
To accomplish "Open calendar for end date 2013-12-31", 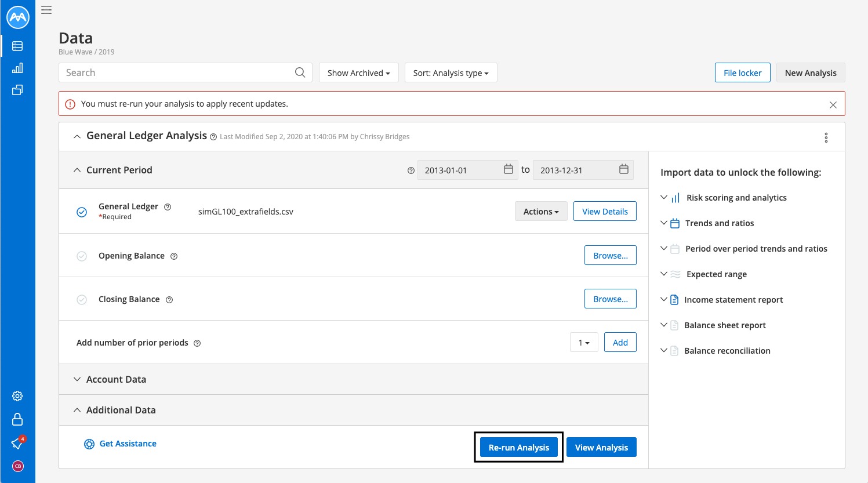I will (624, 169).
